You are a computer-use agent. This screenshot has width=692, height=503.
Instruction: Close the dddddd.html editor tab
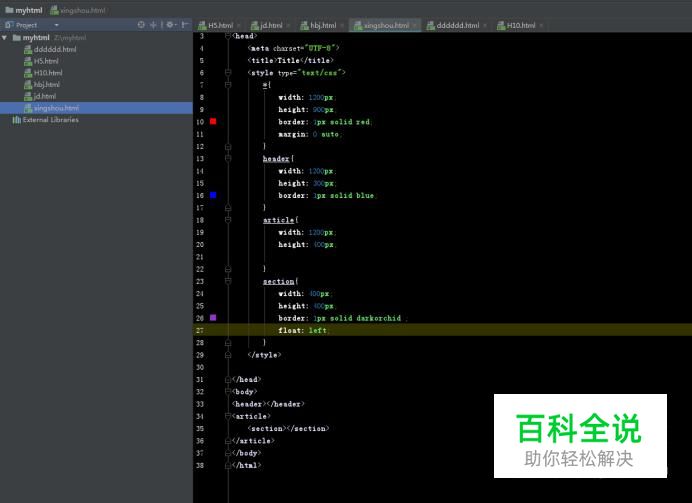coord(485,26)
